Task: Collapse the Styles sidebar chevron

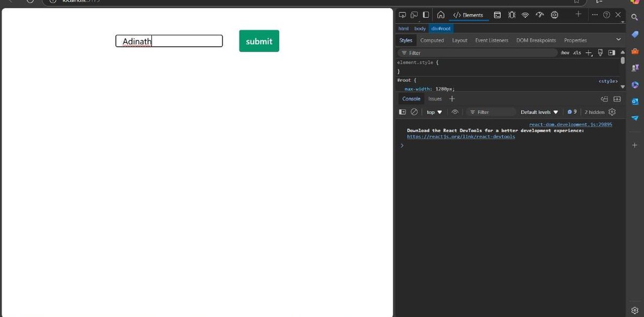Action: click(x=618, y=39)
